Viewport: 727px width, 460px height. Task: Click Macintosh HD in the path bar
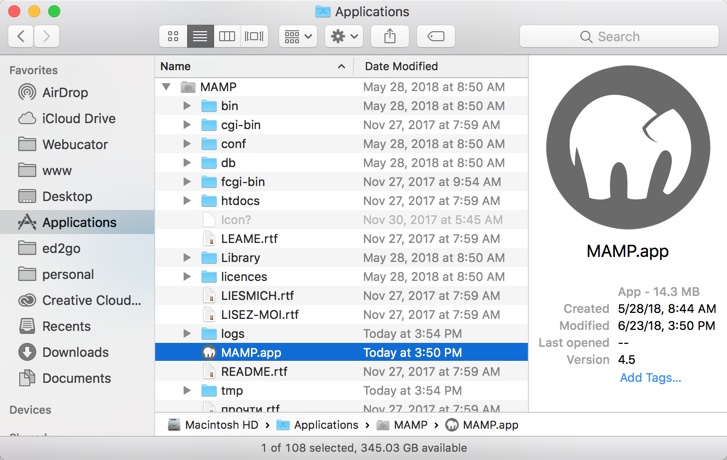[x=213, y=425]
